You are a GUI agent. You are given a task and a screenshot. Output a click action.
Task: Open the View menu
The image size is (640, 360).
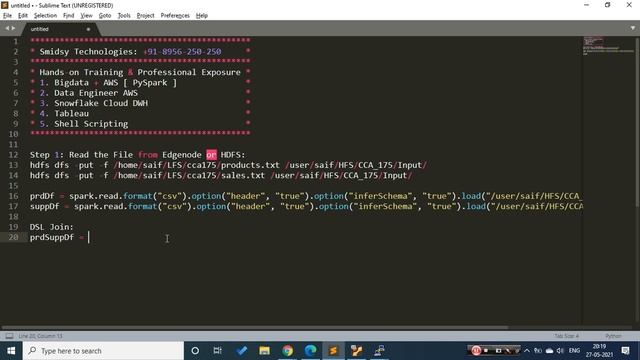pyautogui.click(x=86, y=16)
